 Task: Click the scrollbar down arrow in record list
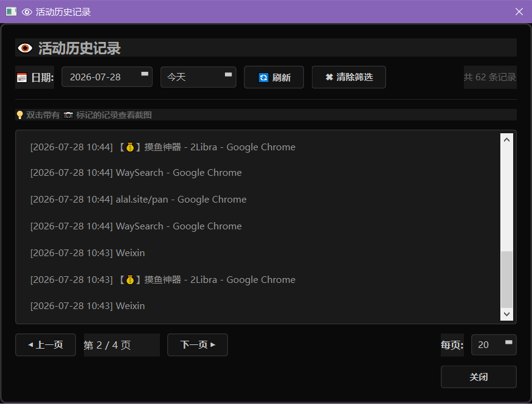(x=506, y=314)
